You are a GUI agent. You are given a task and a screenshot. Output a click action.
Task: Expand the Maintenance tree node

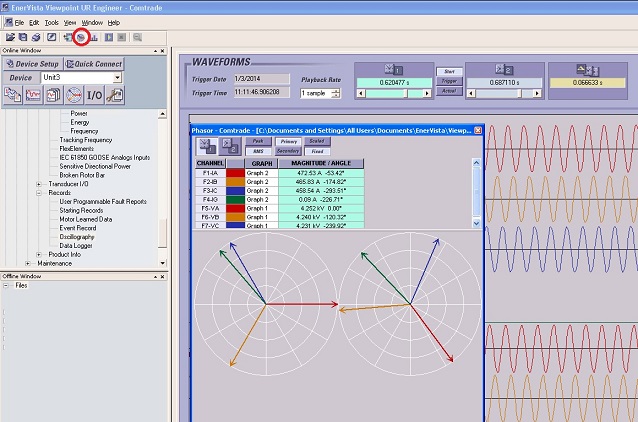tap(28, 264)
